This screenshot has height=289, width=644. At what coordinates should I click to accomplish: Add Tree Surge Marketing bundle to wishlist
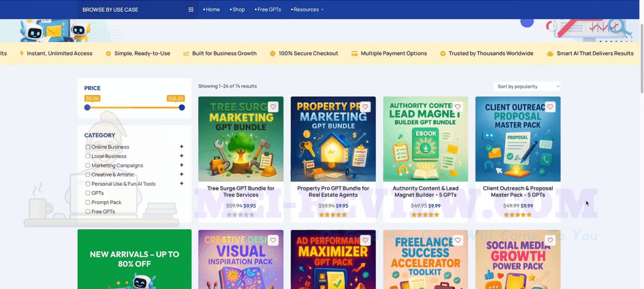click(x=273, y=107)
